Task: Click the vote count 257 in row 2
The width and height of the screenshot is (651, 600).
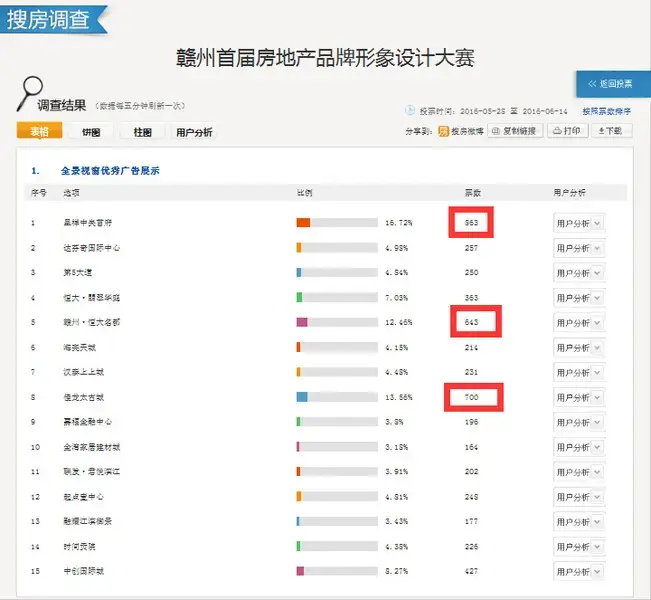Action: (471, 248)
